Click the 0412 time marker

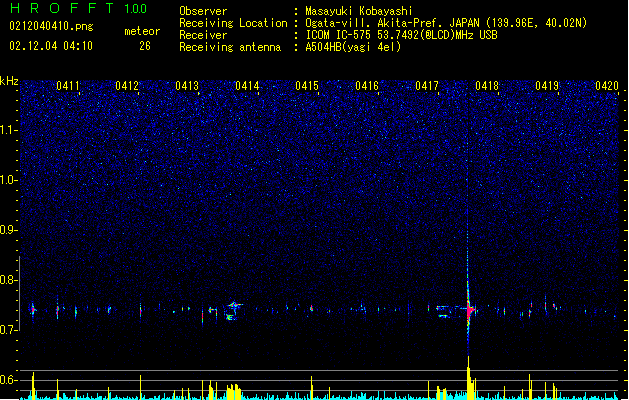127,86
